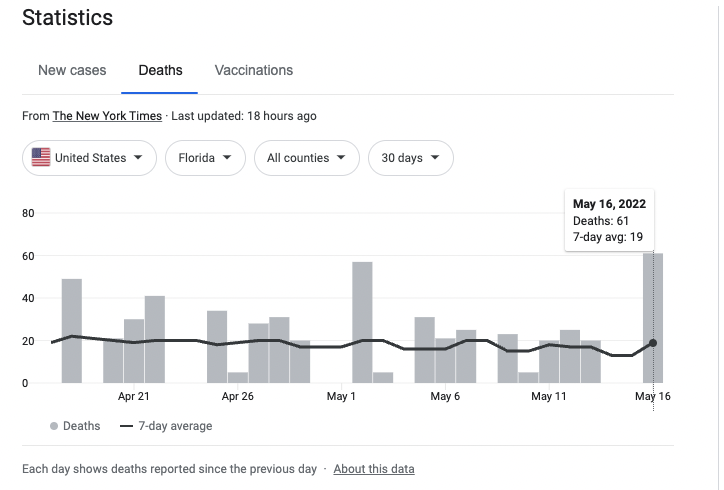Click the first bar before Apr 21
This screenshot has width=724, height=490.
(x=72, y=331)
